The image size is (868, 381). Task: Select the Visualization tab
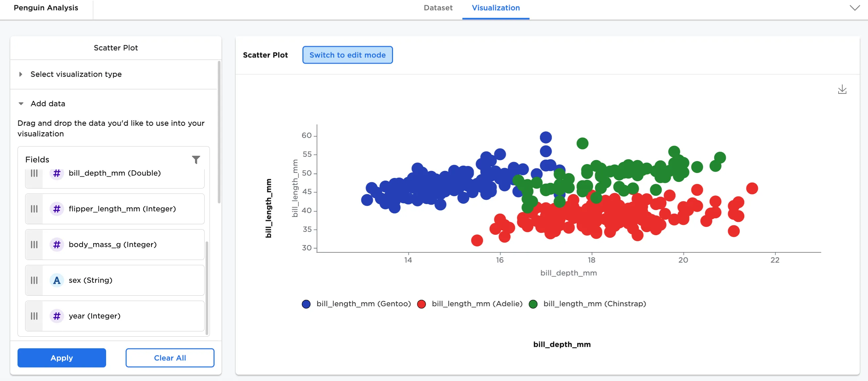(x=496, y=8)
